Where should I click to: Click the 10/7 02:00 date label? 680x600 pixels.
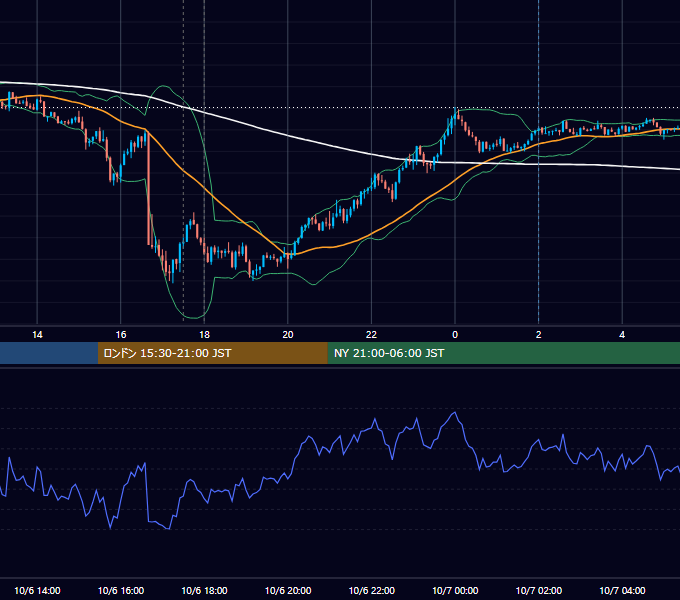pyautogui.click(x=539, y=590)
